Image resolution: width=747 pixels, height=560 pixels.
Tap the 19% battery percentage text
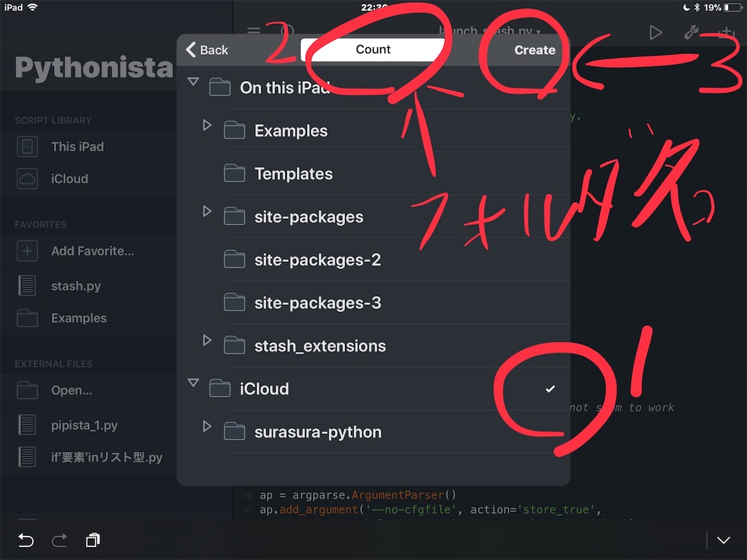(x=712, y=7)
